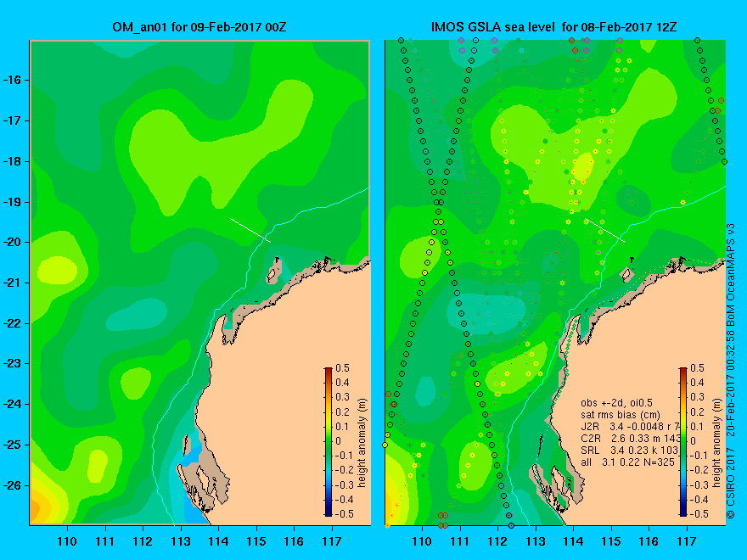Click the left map title "OM_an01 for 09-Feb-2017 00Z"
Viewport: 747px width, 560px height.
pos(199,27)
